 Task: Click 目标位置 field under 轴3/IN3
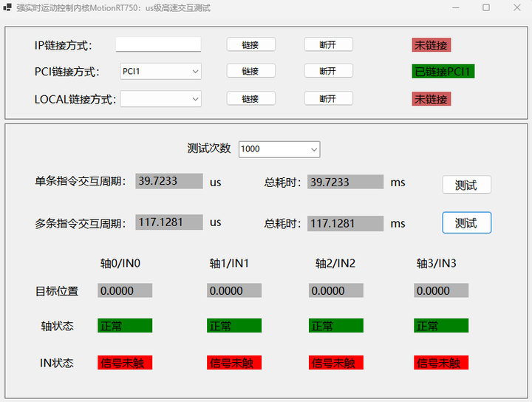tap(441, 290)
